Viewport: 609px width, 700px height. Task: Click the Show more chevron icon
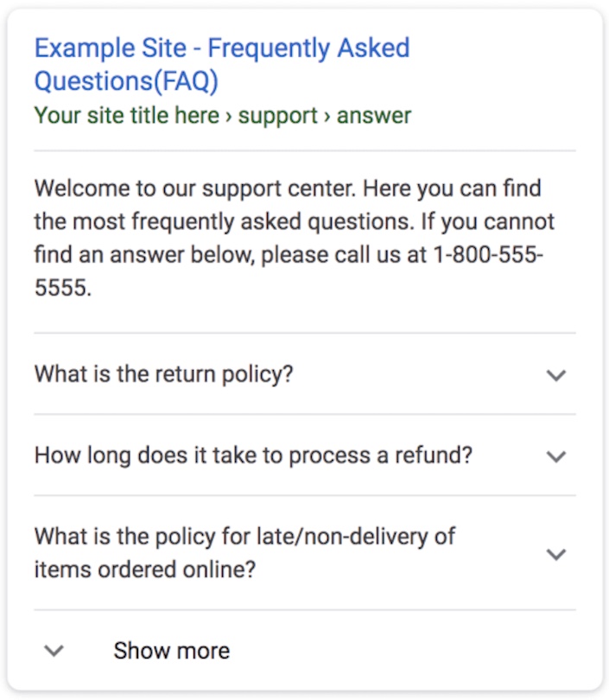click(x=54, y=650)
